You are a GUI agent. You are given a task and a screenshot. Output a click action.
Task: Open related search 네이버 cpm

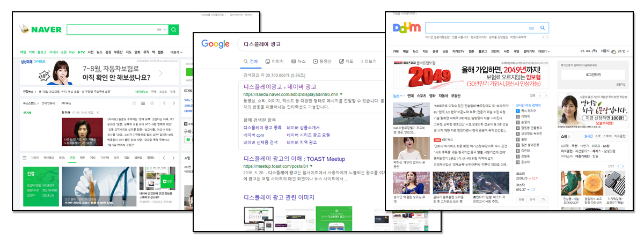(x=254, y=135)
